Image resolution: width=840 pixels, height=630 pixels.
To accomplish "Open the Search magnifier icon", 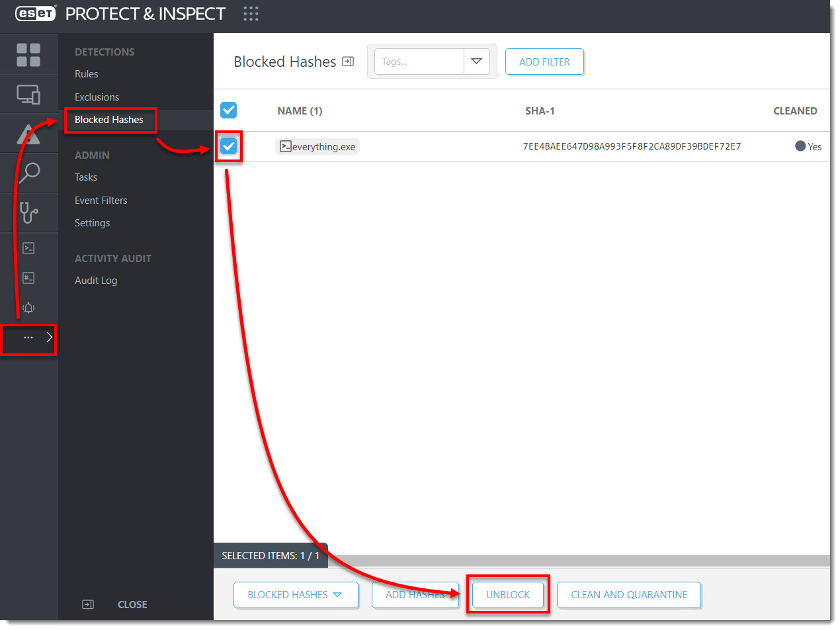I will click(x=28, y=173).
